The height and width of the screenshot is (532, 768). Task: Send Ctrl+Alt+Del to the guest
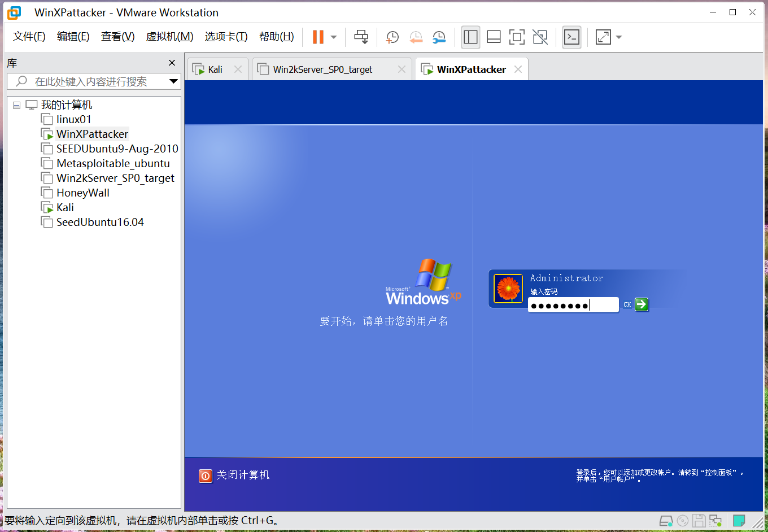[x=361, y=37]
